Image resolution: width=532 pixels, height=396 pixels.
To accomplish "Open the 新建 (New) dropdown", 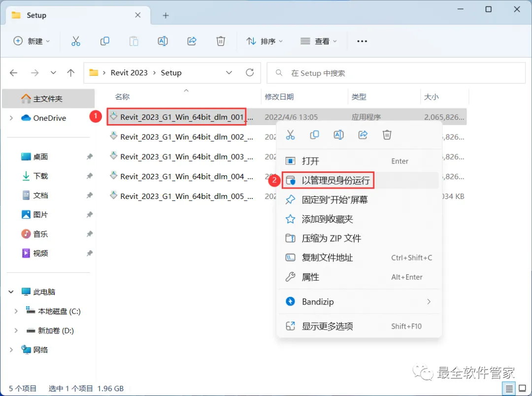I will pos(32,41).
